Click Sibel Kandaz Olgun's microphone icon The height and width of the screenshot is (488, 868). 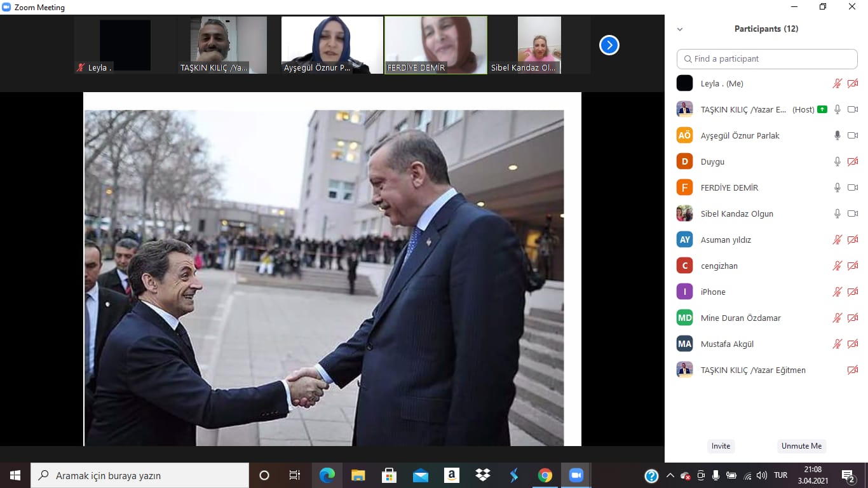837,213
